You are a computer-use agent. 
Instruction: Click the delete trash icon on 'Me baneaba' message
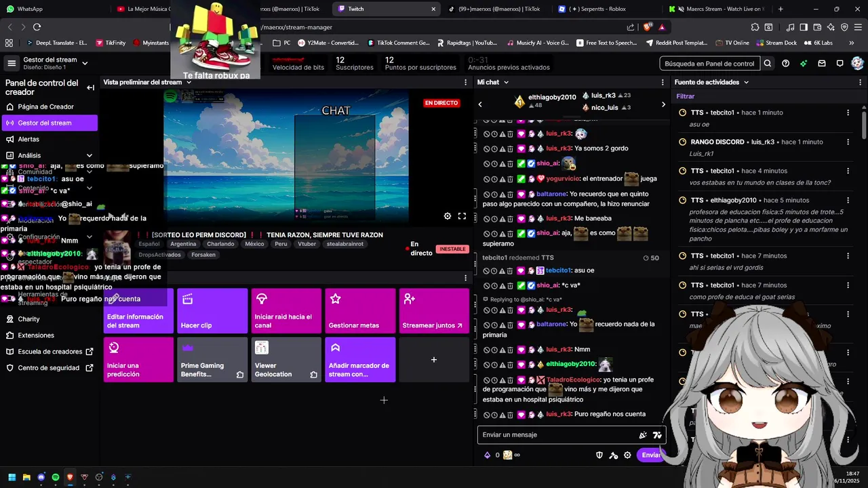coord(510,218)
